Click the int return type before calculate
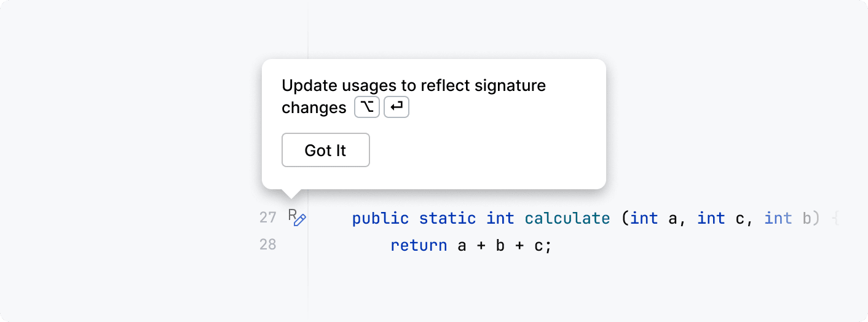The image size is (868, 322). pos(500,218)
